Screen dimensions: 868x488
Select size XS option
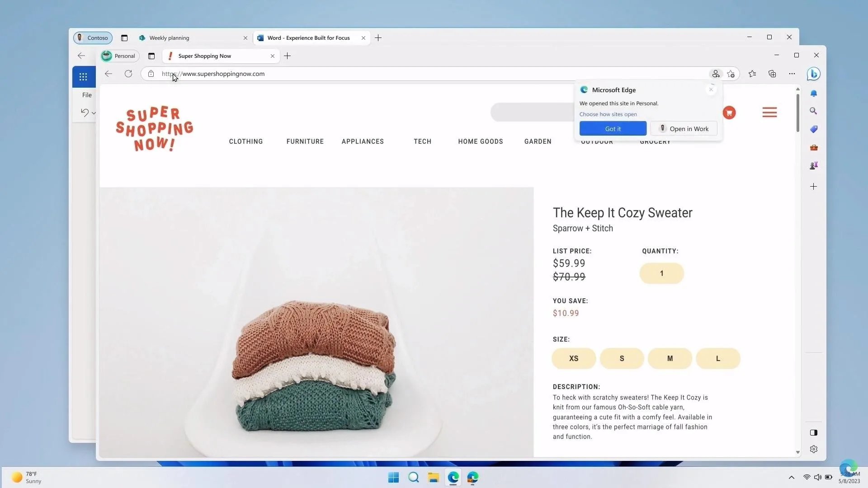point(574,358)
